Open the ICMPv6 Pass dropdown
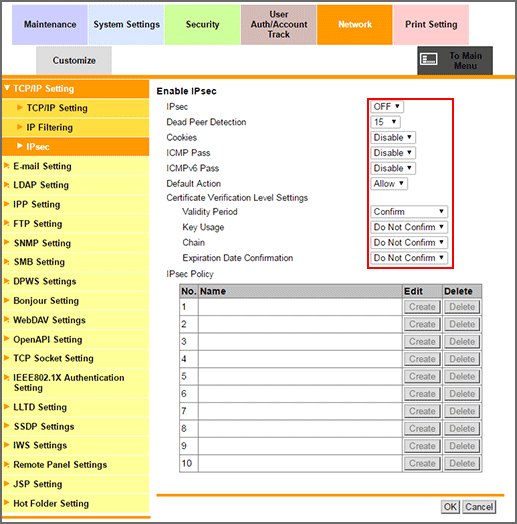Screen dimensions: 517x524 coord(393,168)
